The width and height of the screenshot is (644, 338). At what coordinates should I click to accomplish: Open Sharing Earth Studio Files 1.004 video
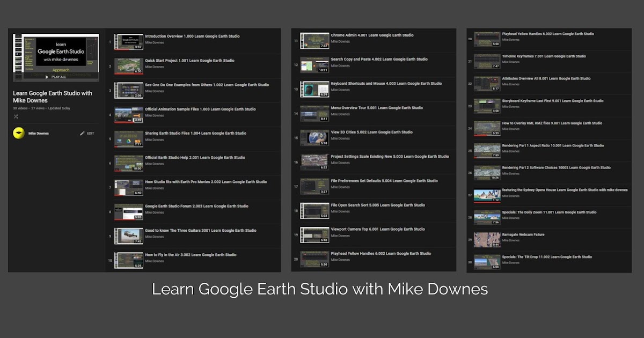195,133
